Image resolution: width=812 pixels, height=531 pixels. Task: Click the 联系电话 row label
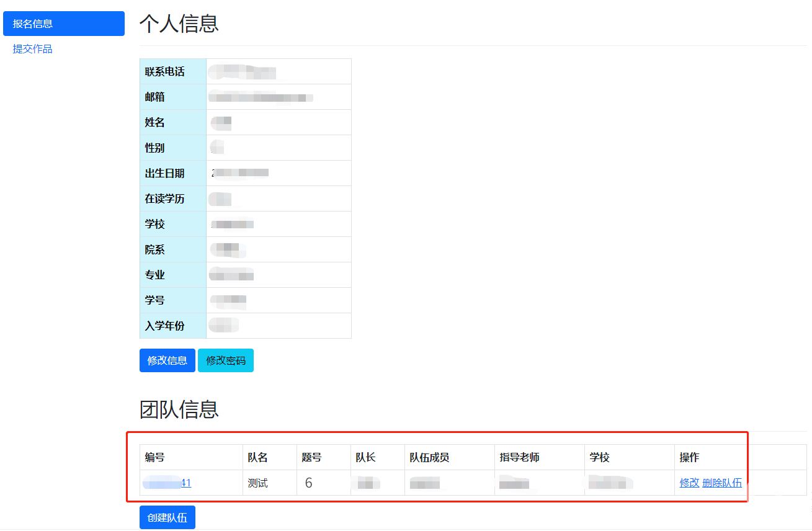point(165,72)
